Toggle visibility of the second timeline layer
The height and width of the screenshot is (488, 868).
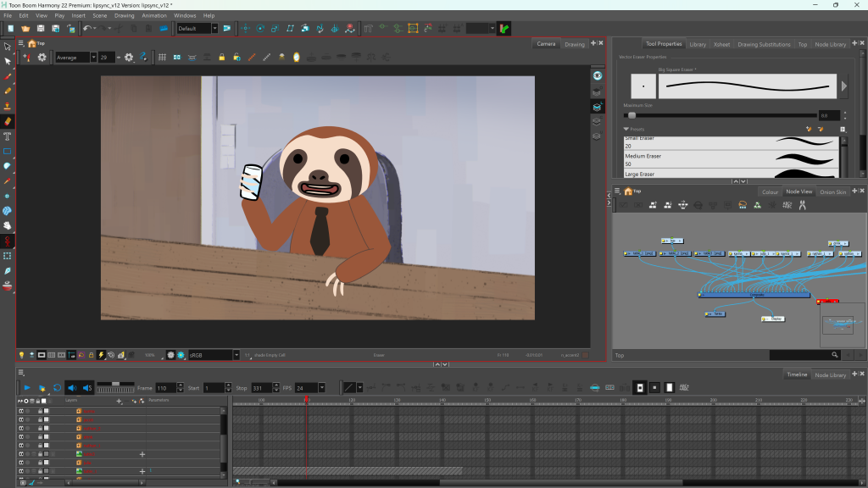(x=21, y=419)
